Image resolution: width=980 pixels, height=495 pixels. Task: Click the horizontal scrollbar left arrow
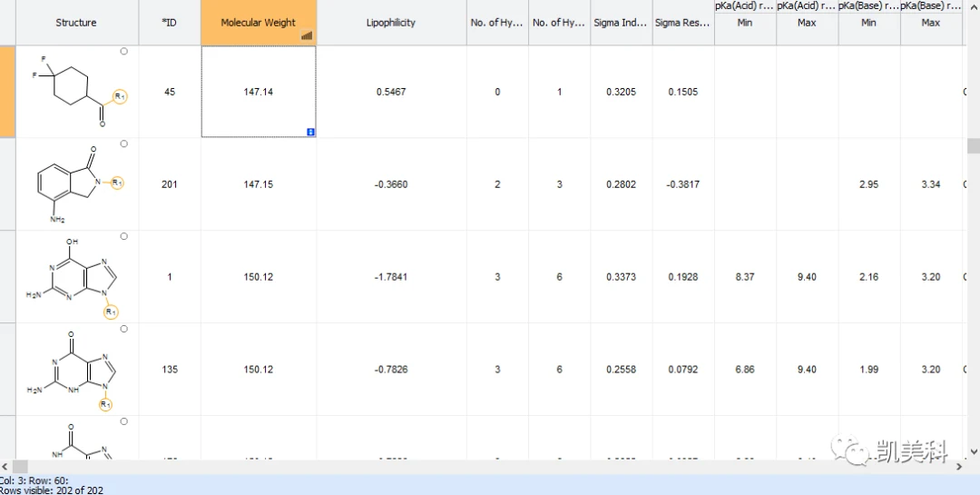tap(5, 466)
